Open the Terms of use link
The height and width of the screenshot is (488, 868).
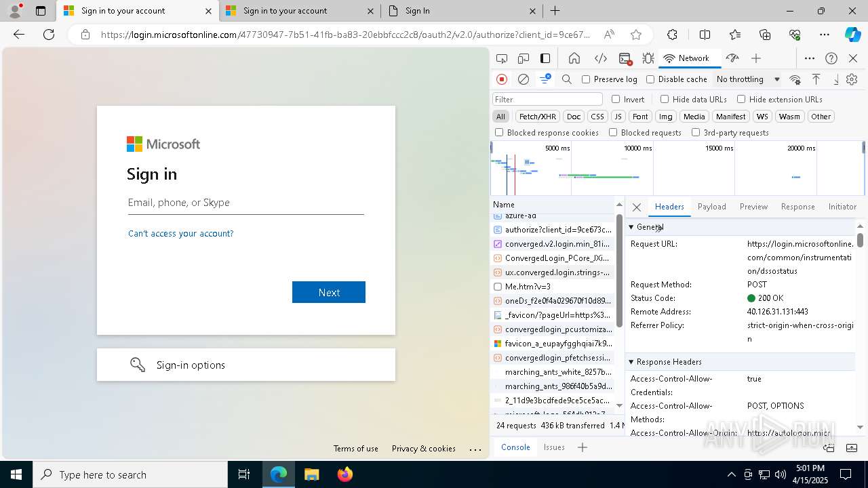pyautogui.click(x=355, y=449)
